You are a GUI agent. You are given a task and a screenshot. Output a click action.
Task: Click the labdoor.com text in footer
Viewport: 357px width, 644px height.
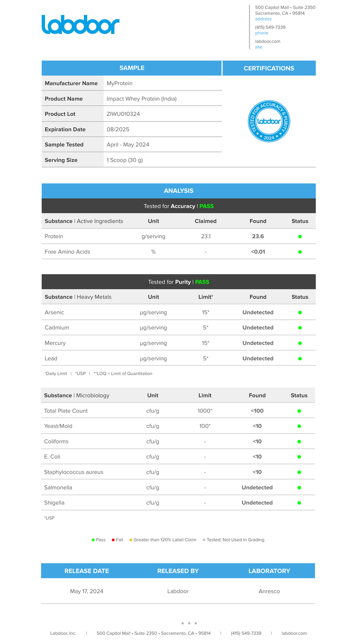[294, 633]
